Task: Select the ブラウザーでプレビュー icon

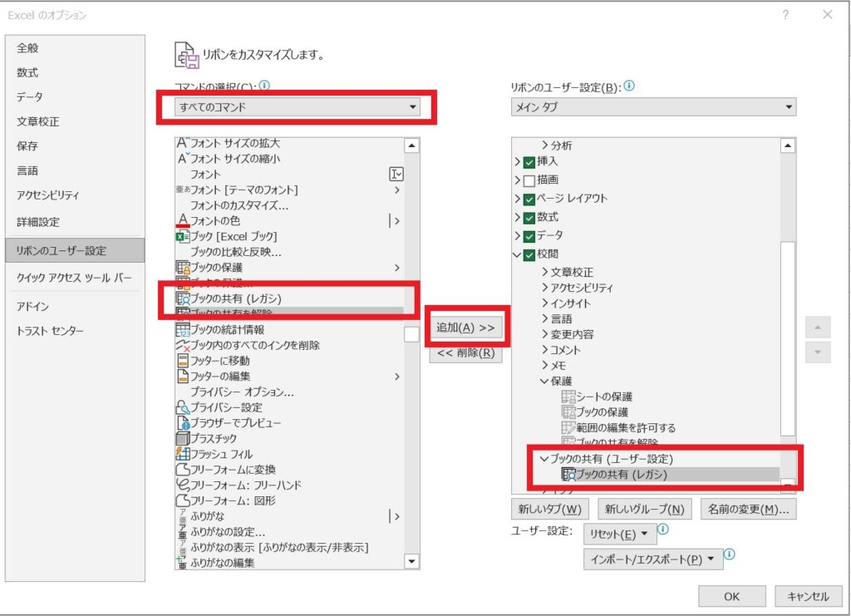Action: [x=182, y=423]
